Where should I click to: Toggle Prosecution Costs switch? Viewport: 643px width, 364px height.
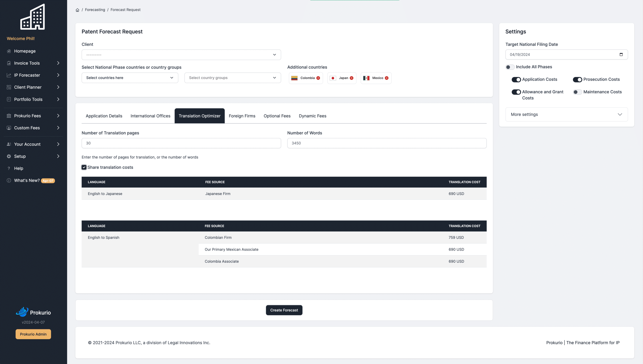point(577,80)
